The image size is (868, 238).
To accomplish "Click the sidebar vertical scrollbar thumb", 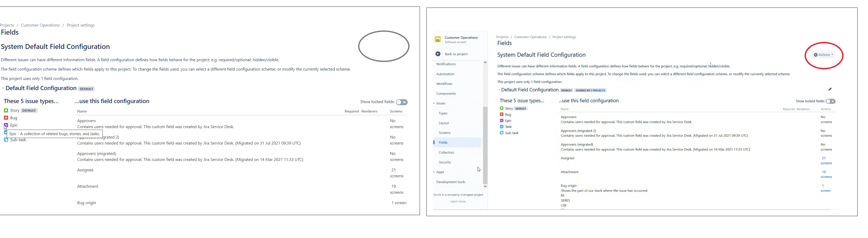I will coord(485,145).
